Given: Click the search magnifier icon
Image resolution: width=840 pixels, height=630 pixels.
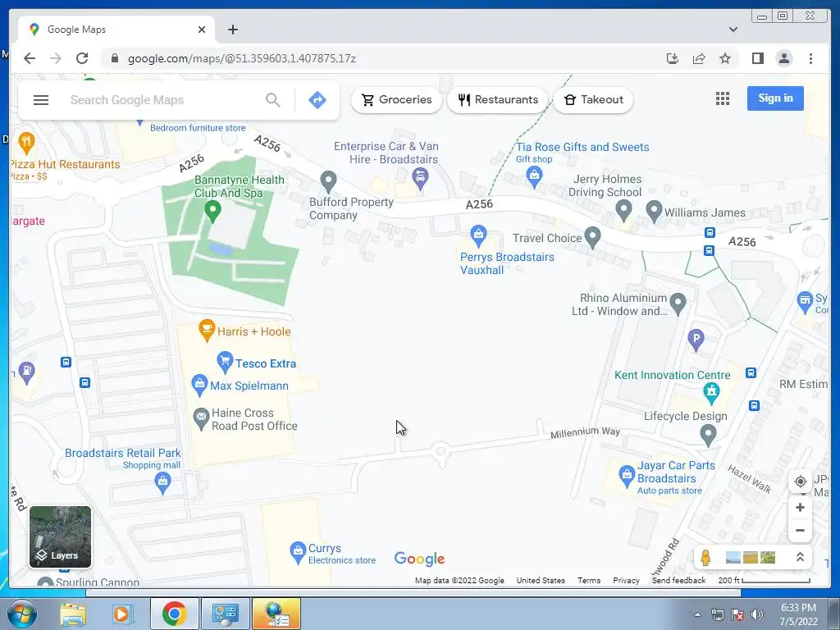Looking at the screenshot, I should point(273,100).
